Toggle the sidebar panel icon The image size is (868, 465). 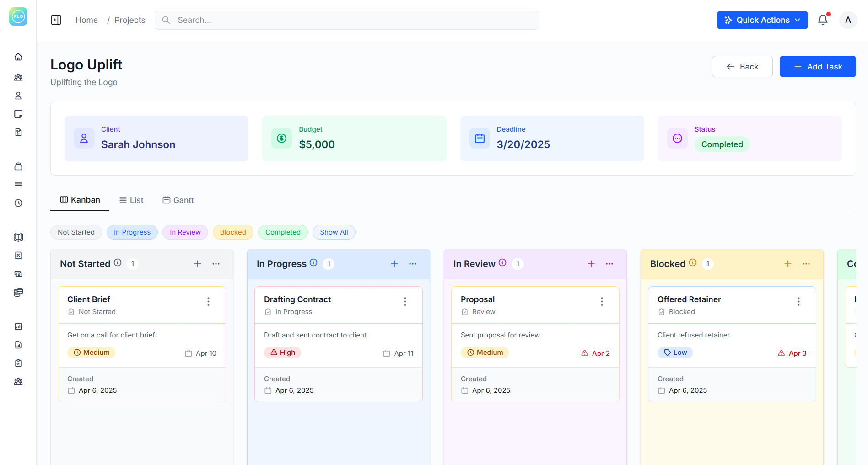[56, 20]
